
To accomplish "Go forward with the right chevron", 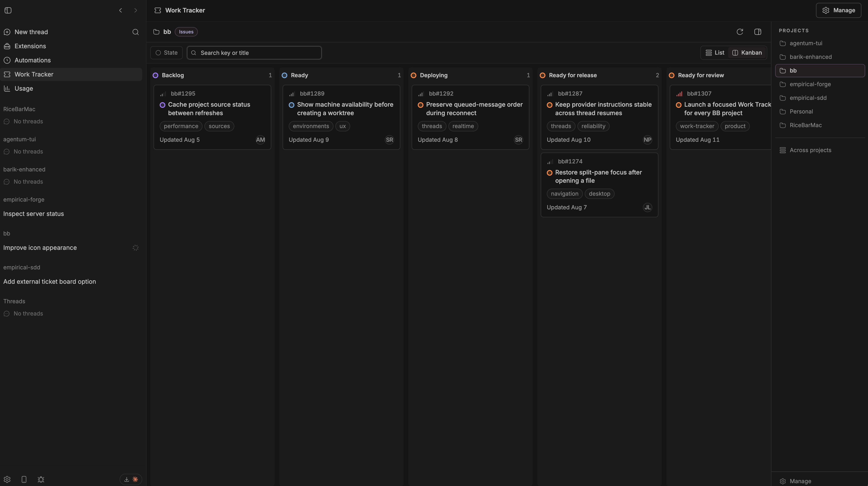I will point(135,10).
